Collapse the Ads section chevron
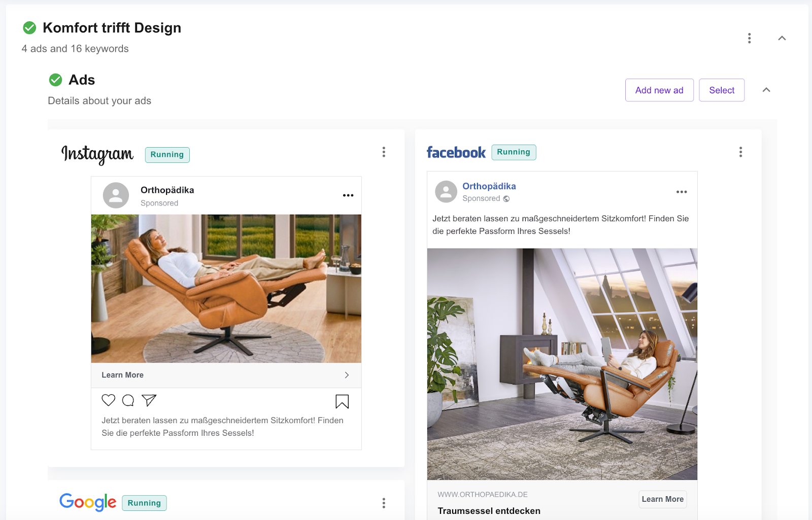The image size is (812, 520). click(766, 90)
